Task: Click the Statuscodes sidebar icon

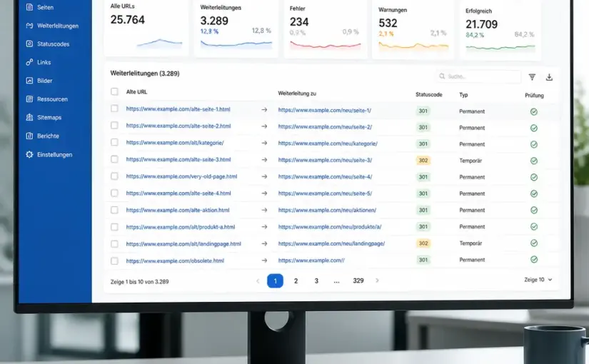Action: point(29,44)
